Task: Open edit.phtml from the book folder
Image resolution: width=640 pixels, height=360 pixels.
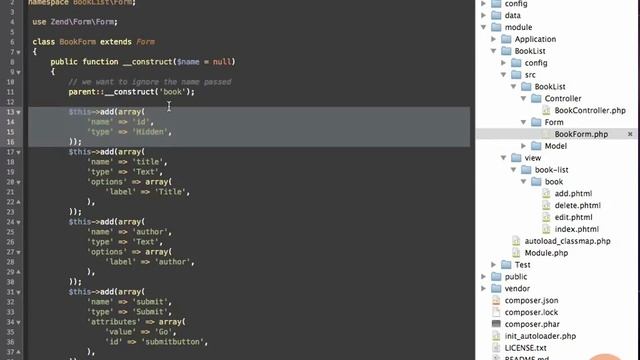Action: coord(573,217)
